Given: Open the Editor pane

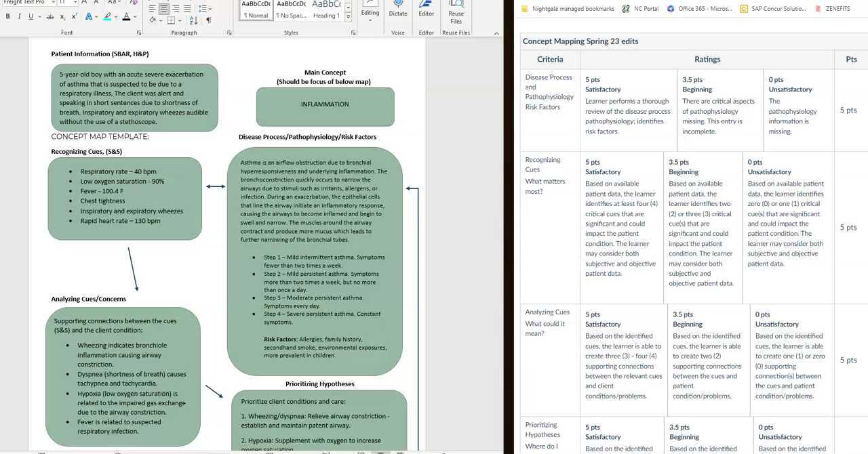Looking at the screenshot, I should tap(426, 10).
